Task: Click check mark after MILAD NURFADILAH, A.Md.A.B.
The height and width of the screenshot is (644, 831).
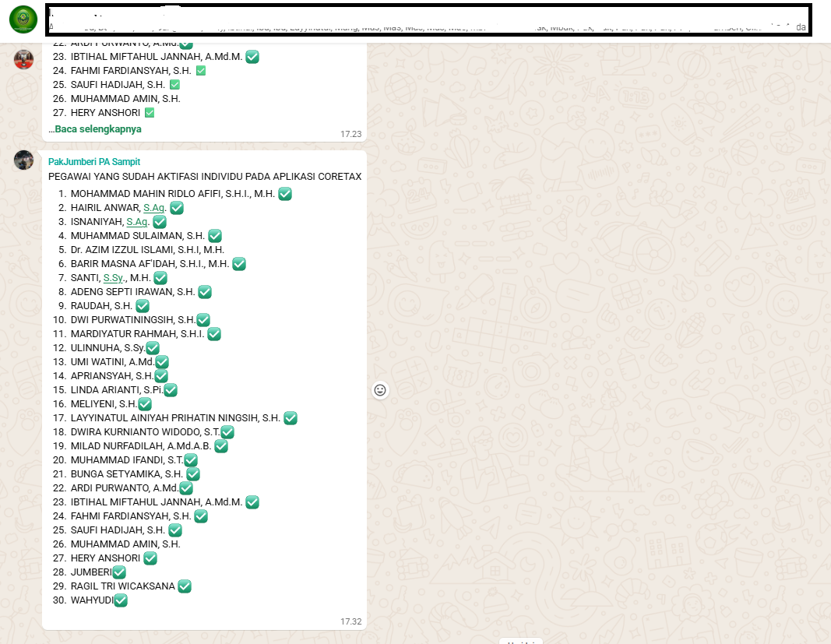Action: (x=221, y=446)
